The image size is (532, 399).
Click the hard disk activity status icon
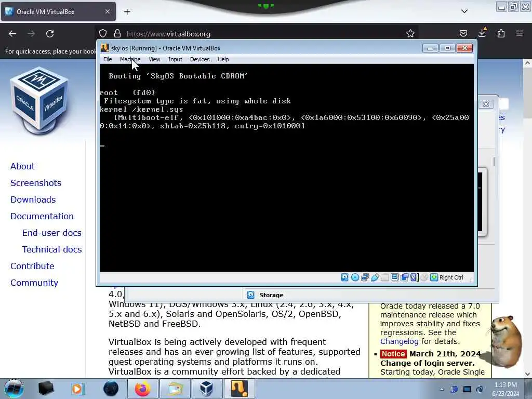point(345,277)
